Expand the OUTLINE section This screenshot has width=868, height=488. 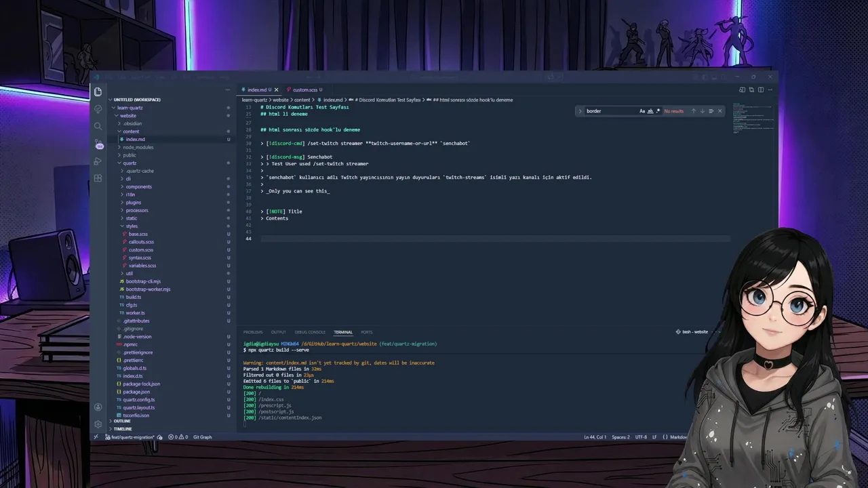tap(121, 421)
